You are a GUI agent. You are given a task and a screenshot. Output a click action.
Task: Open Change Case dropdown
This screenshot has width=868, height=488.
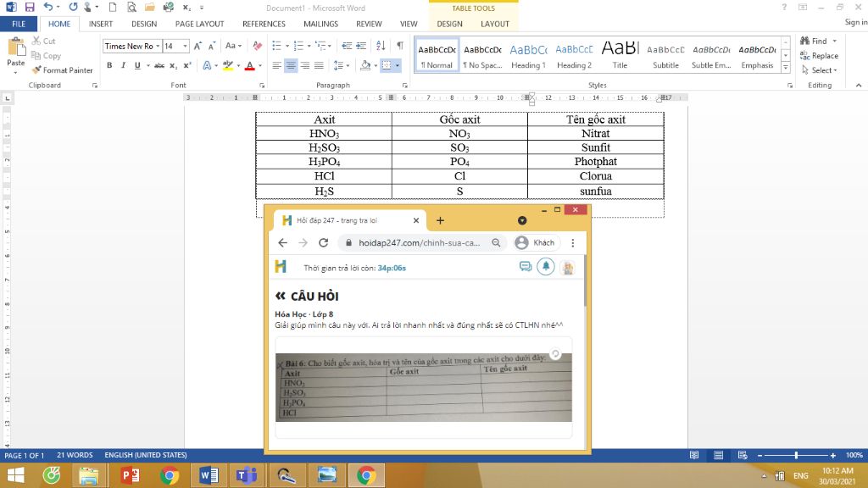(x=233, y=46)
